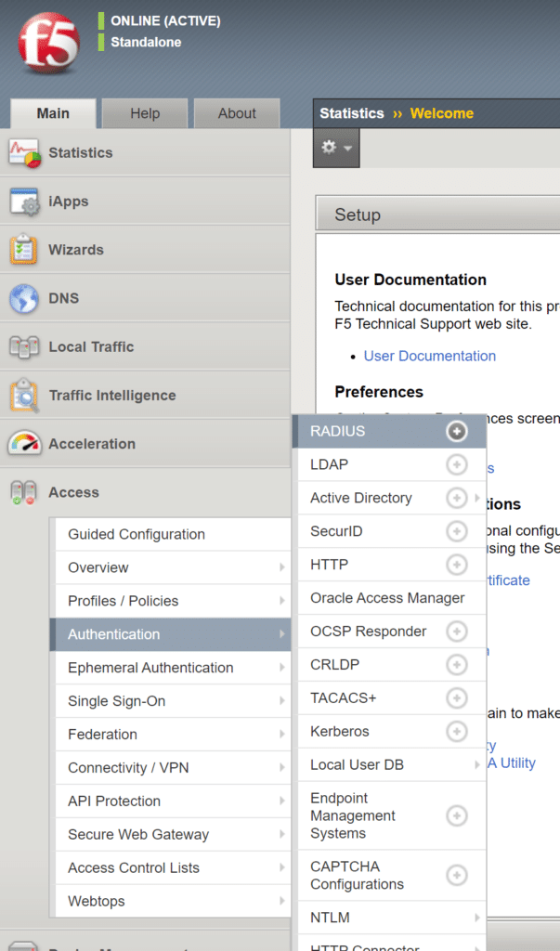Click the Acceleration gauge icon
560x951 pixels.
pos(24,444)
